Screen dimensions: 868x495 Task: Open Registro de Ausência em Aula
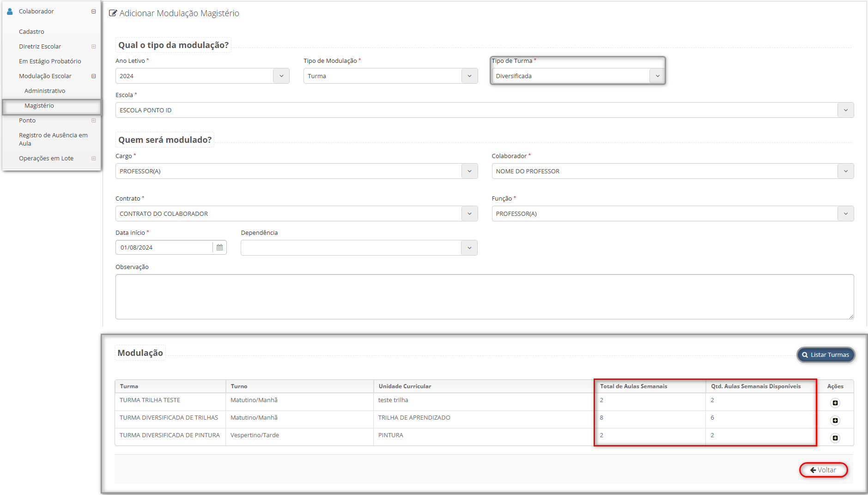pos(53,139)
